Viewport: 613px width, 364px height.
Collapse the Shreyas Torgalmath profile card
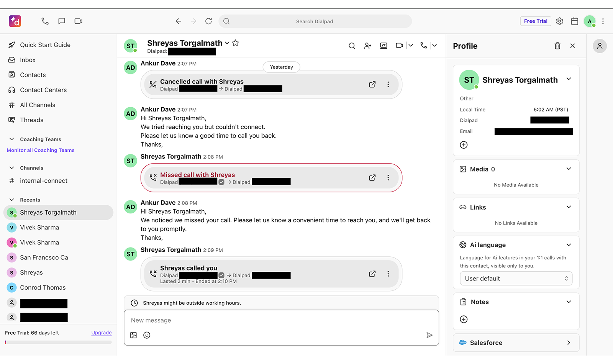click(x=569, y=79)
